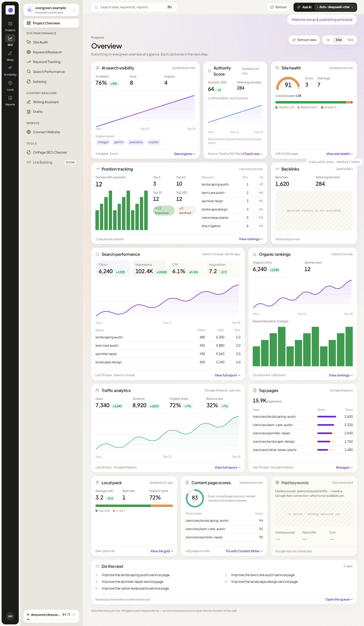Click the AM user avatar
Viewport: 364px width, 626px height.
[x=10, y=616]
